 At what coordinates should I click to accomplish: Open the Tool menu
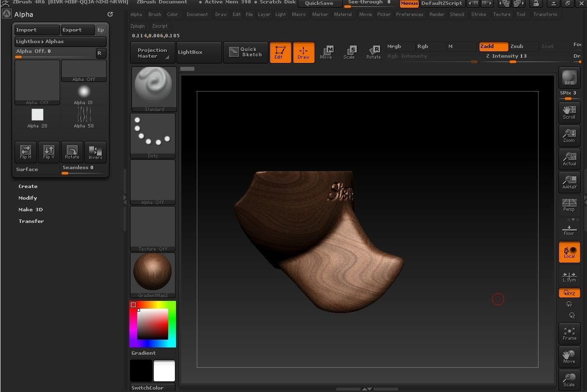point(521,15)
